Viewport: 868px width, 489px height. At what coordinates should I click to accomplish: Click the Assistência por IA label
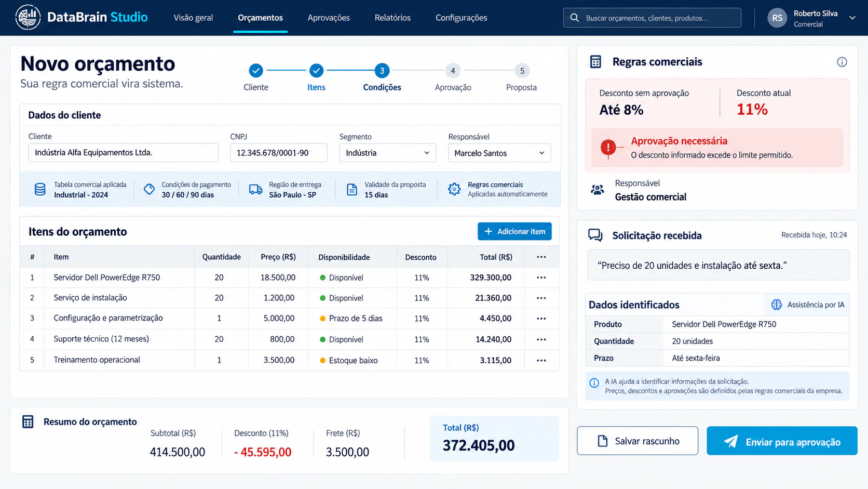click(816, 305)
